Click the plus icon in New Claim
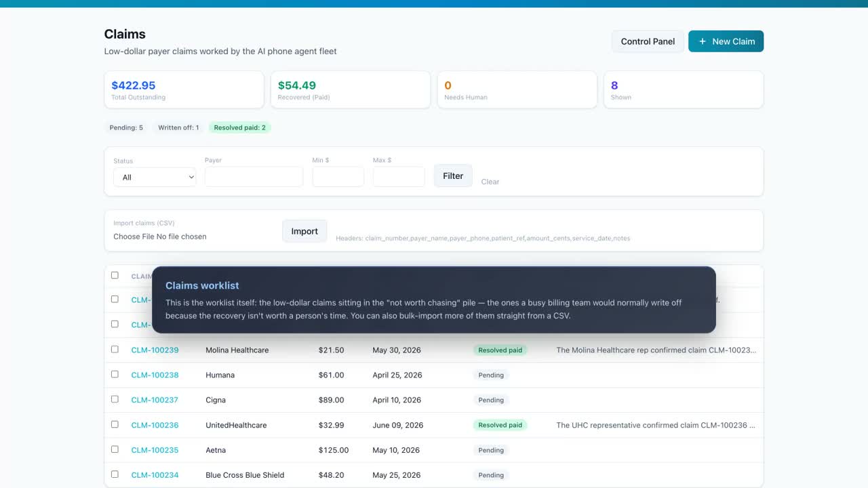 [x=703, y=41]
